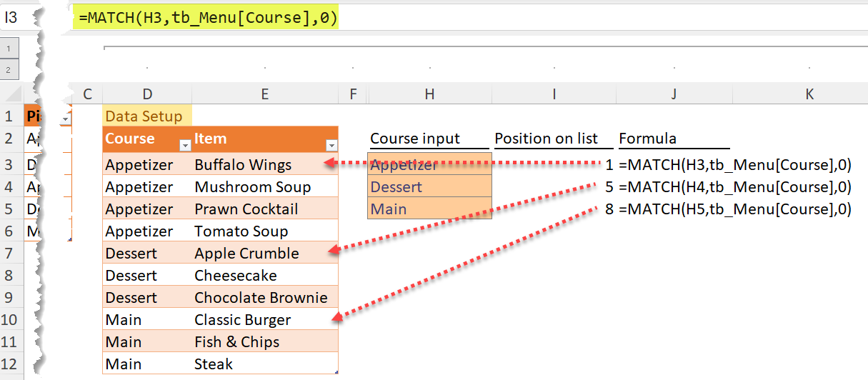Open the Course column filter dropdown
This screenshot has width=868, height=380.
click(185, 145)
